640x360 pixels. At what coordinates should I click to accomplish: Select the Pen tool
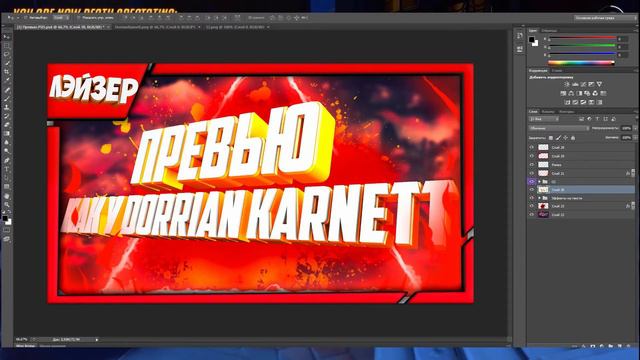(7, 160)
